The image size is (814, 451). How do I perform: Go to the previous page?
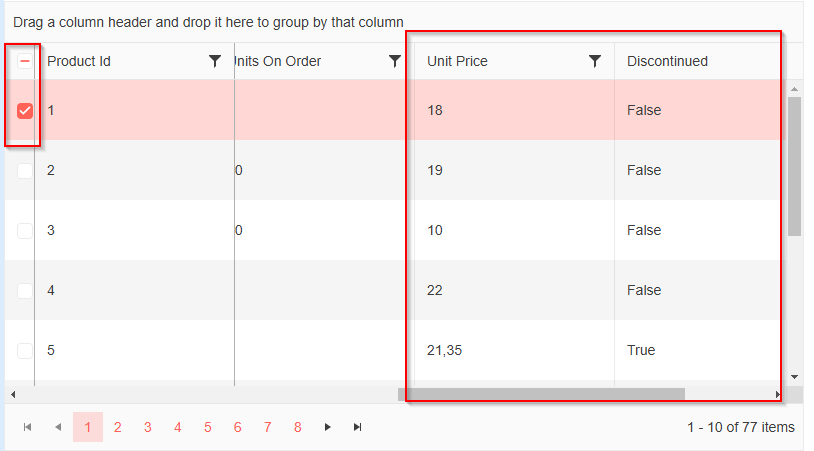57,427
